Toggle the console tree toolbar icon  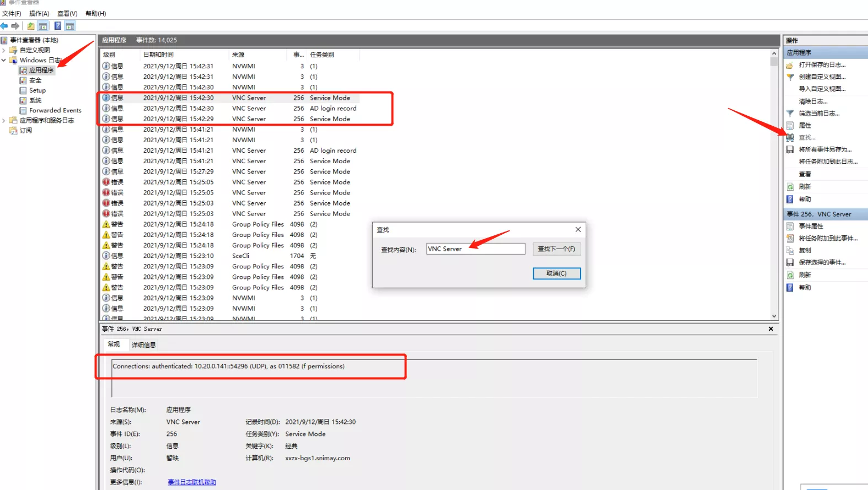43,26
